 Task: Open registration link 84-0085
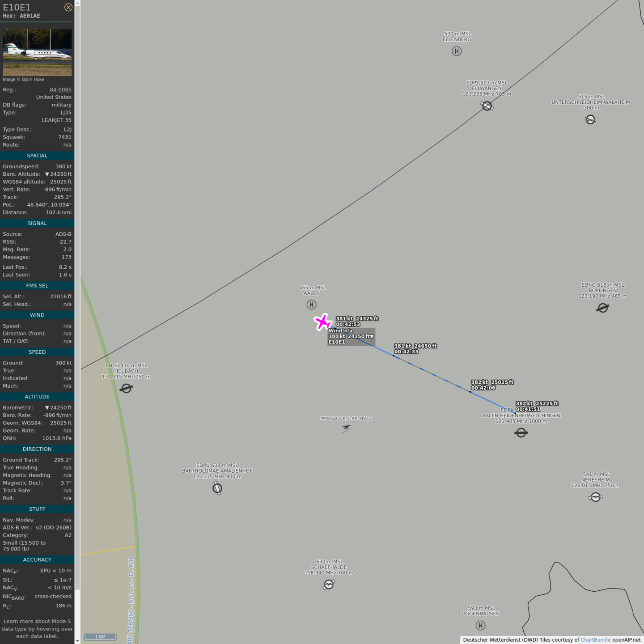(60, 90)
